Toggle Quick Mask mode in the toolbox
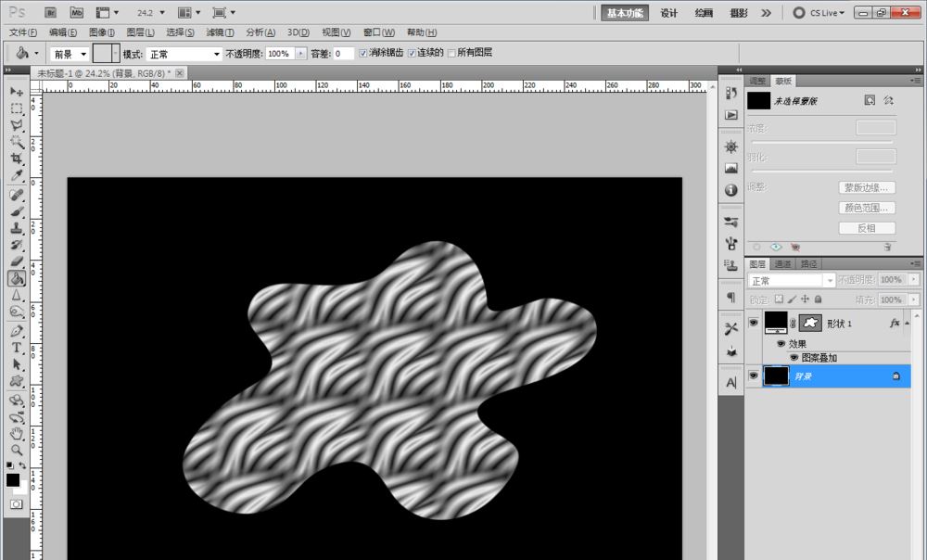Screen dimensions: 927x560 [x=17, y=503]
